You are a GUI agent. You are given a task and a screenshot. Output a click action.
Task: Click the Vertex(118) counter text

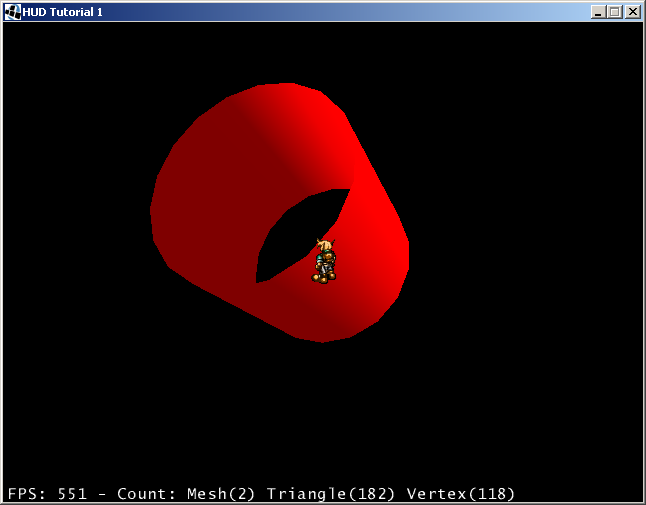point(461,494)
